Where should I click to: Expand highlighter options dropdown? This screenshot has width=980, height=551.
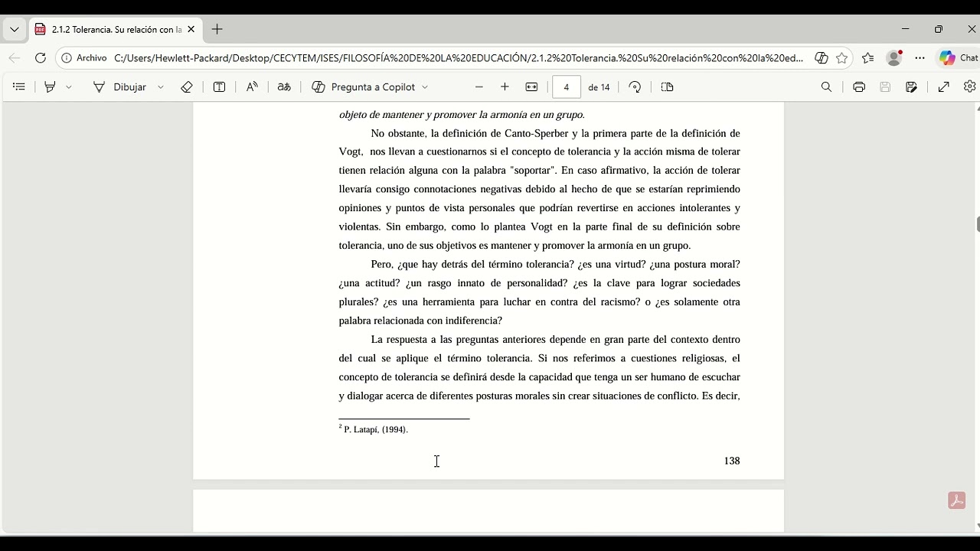pos(69,87)
